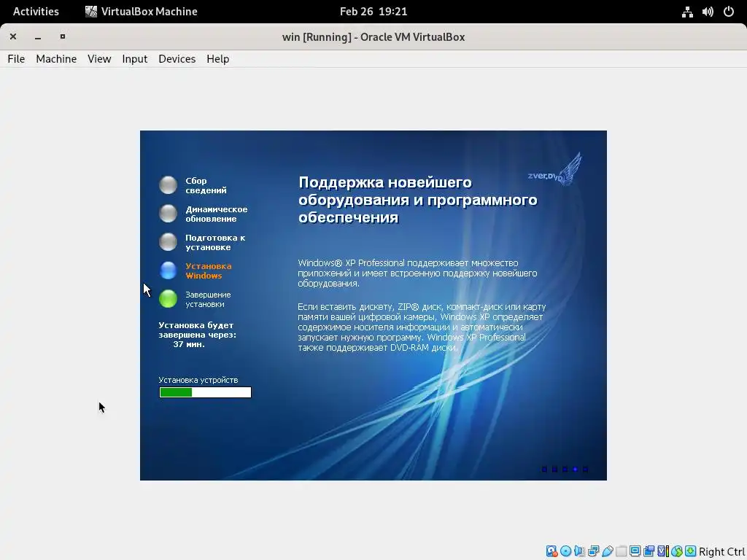Screen dimensions: 747x560
Task: Click the 'Подготовка к установке' step text
Action: tap(215, 242)
